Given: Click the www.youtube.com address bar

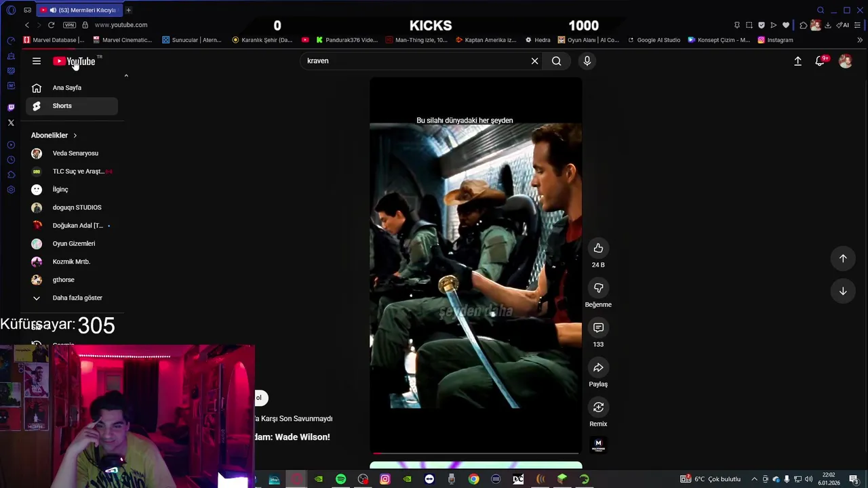Looking at the screenshot, I should tap(121, 25).
